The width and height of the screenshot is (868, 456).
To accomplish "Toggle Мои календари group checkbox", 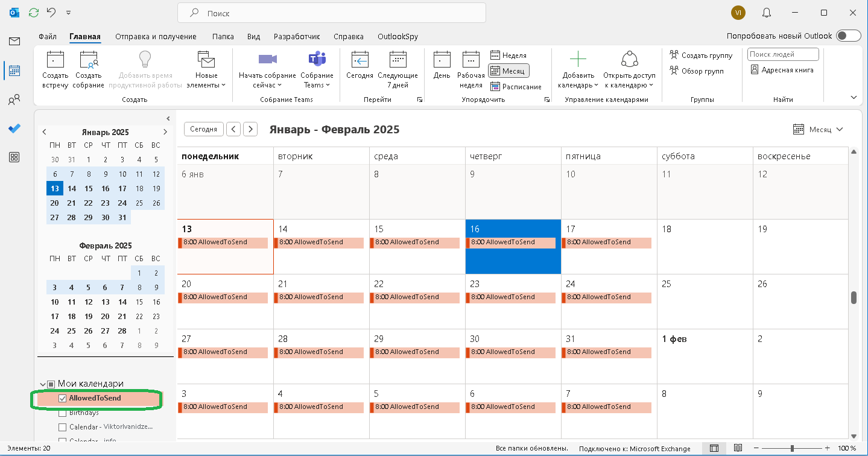I will [x=51, y=384].
